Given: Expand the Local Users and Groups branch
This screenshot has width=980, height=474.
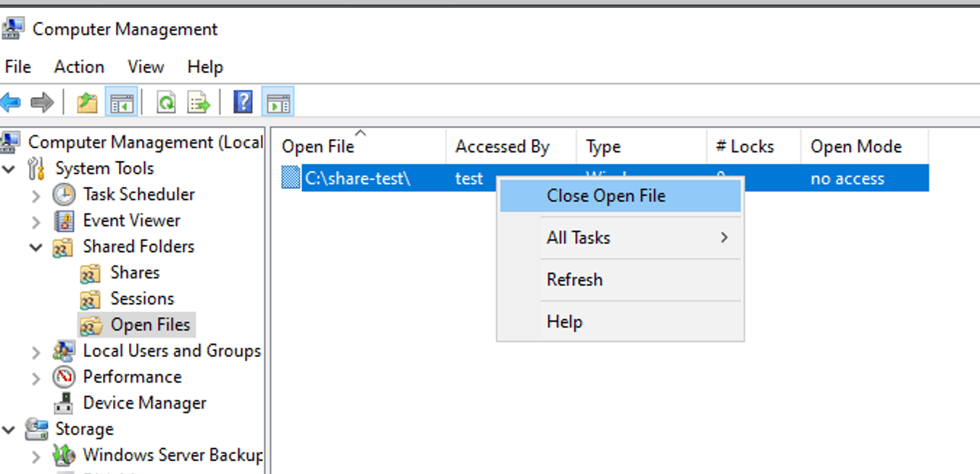Looking at the screenshot, I should click(36, 351).
